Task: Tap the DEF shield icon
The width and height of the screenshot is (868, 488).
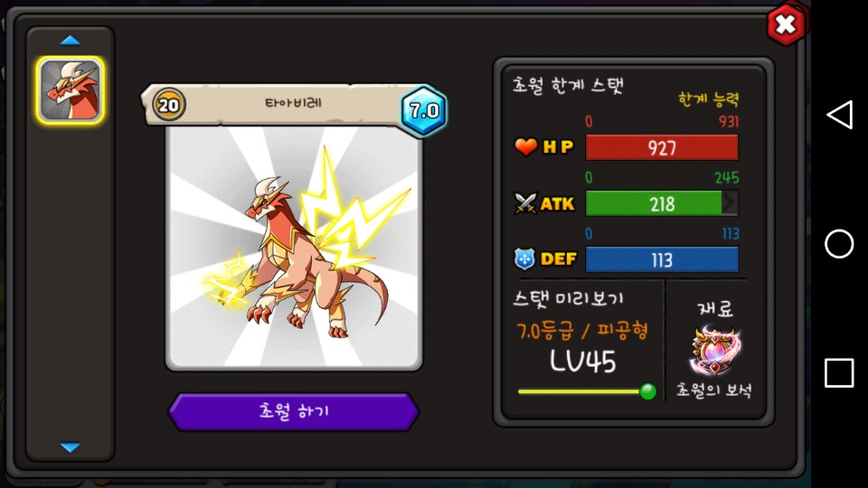Action: 524,259
